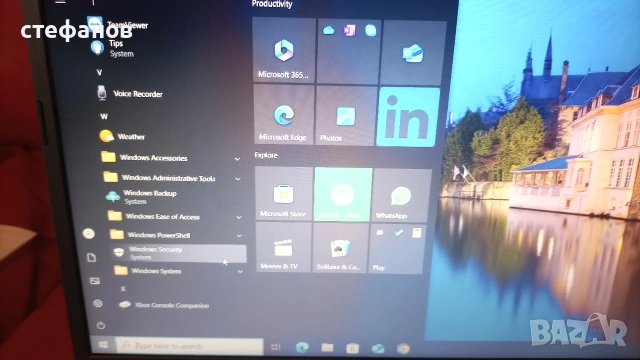Open the WhatsApp tile

[402, 195]
